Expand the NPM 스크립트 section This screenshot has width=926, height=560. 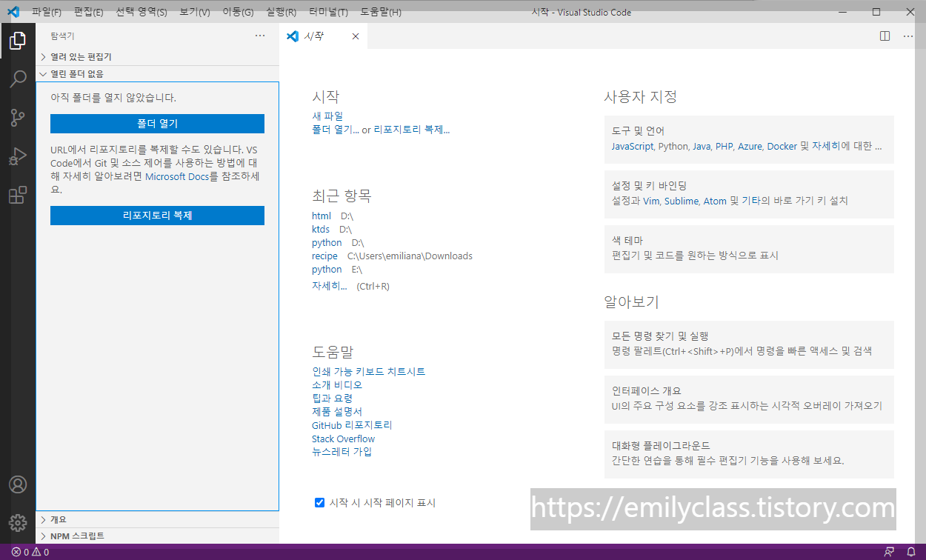click(x=157, y=536)
